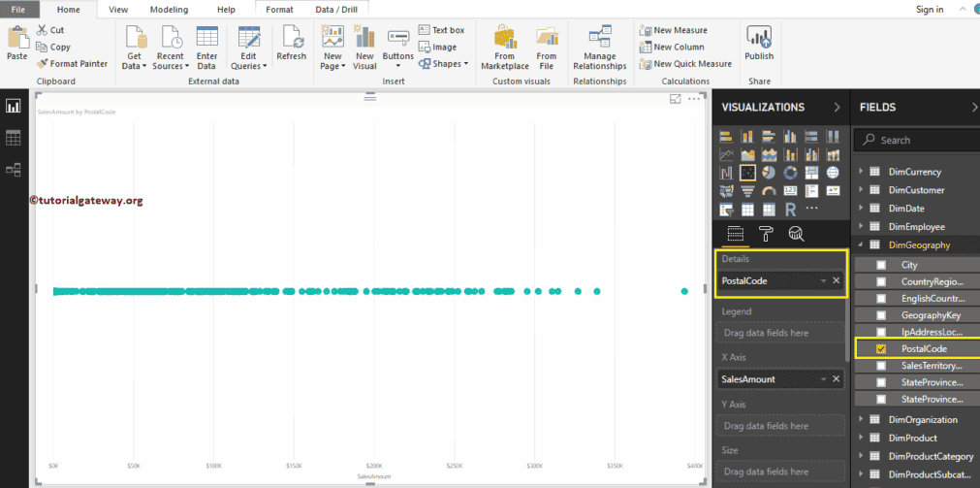The height and width of the screenshot is (488, 980).
Task: Select the Stacked bar chart visualization
Action: pos(726,137)
